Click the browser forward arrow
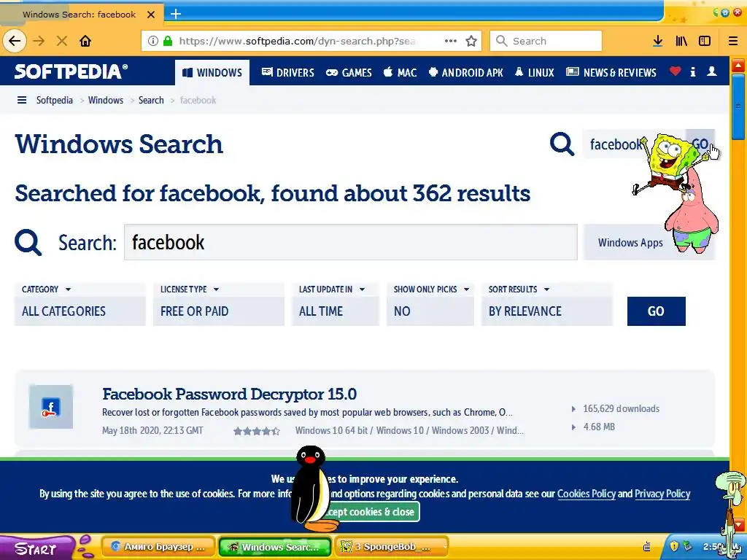Viewport: 747px width, 560px height. point(39,41)
